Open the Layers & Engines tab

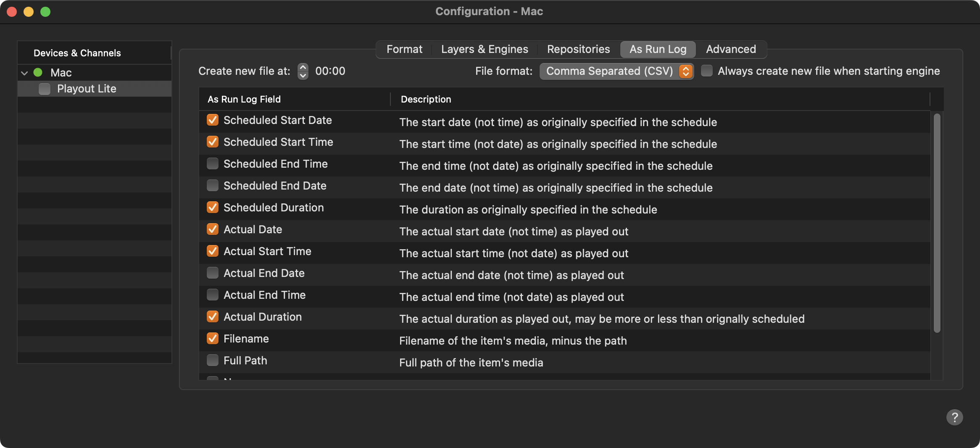(485, 49)
